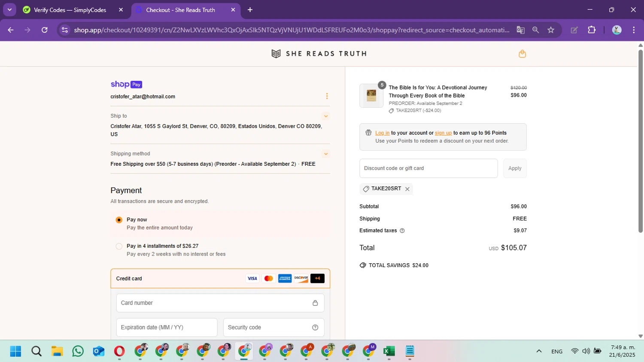
Task: Open Outlook from the taskbar
Action: 99,351
